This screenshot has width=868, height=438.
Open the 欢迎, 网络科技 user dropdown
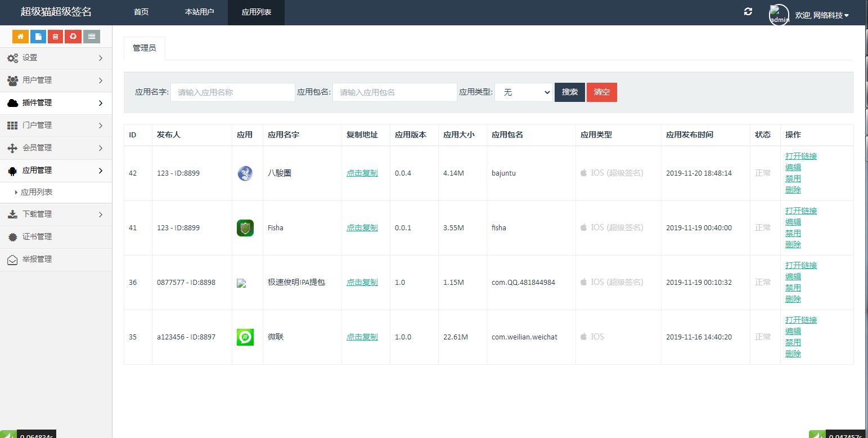tap(822, 15)
